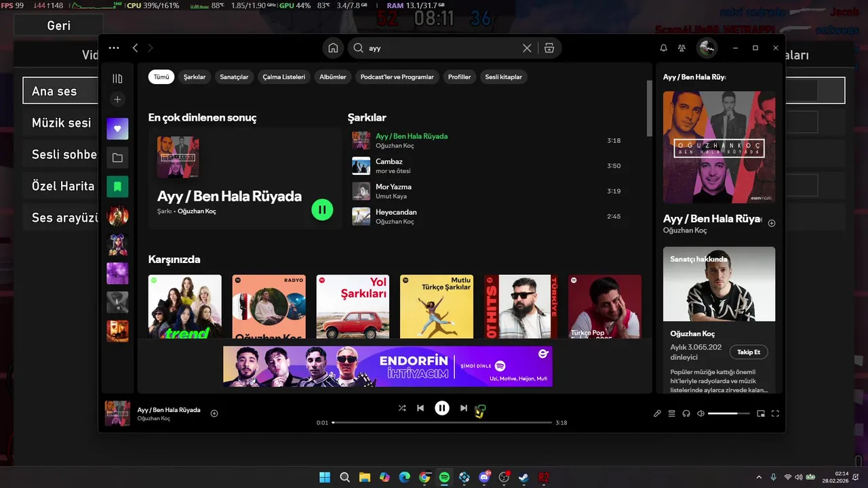Open the Oğuzhan Koç Radyo card

click(269, 306)
